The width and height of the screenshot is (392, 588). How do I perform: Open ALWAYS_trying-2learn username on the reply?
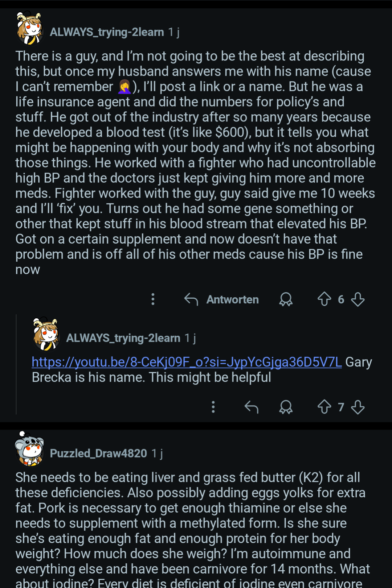tap(123, 338)
